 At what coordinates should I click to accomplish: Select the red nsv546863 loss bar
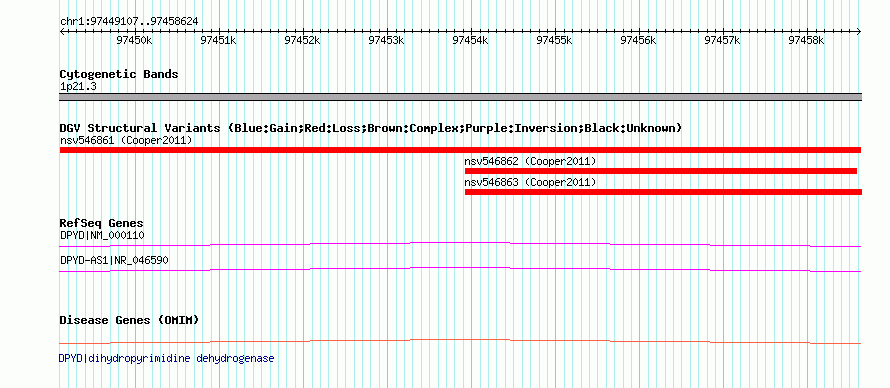pyautogui.click(x=663, y=192)
